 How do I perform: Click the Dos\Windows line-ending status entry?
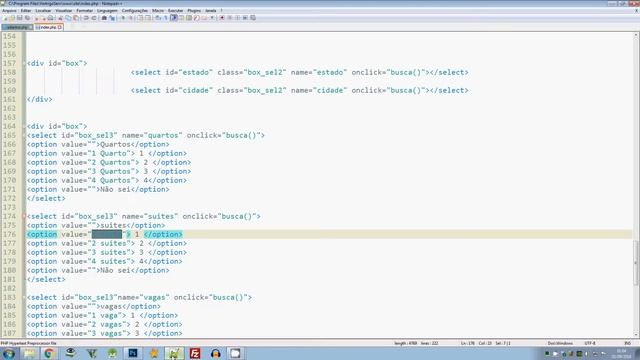(x=560, y=343)
